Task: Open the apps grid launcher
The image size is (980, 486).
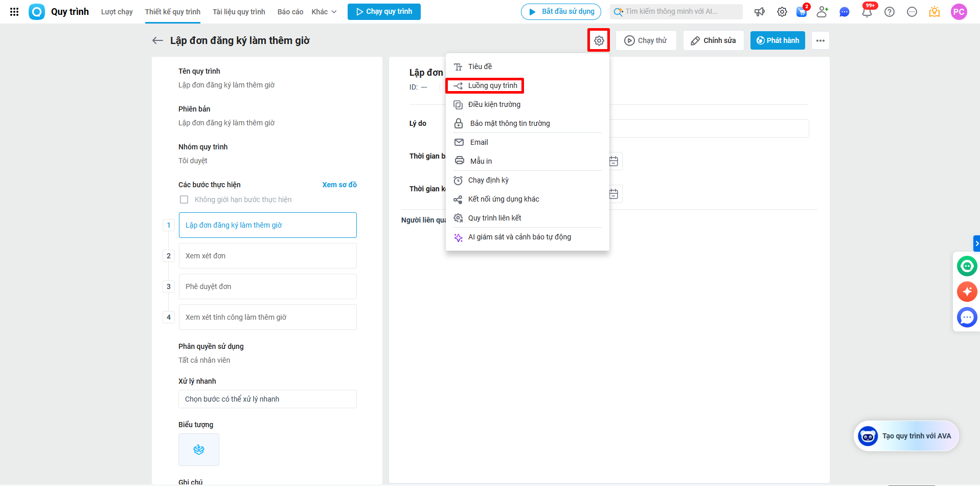Action: [14, 12]
